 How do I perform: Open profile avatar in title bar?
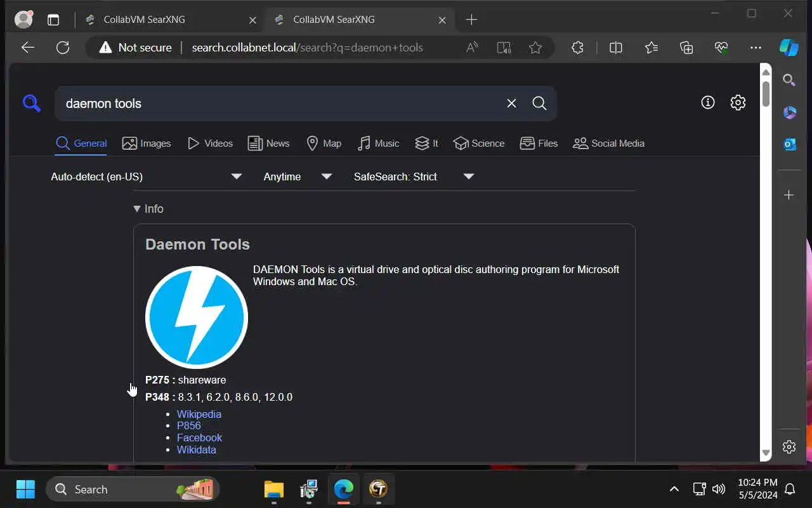(x=23, y=20)
